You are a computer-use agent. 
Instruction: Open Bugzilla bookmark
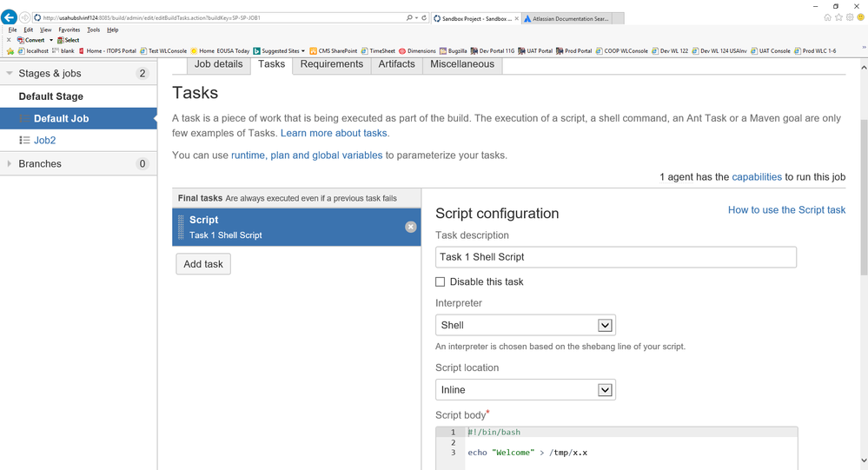[453, 51]
